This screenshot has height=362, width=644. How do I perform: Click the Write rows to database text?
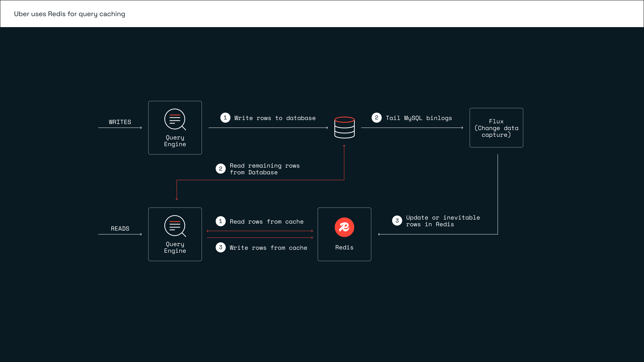275,118
